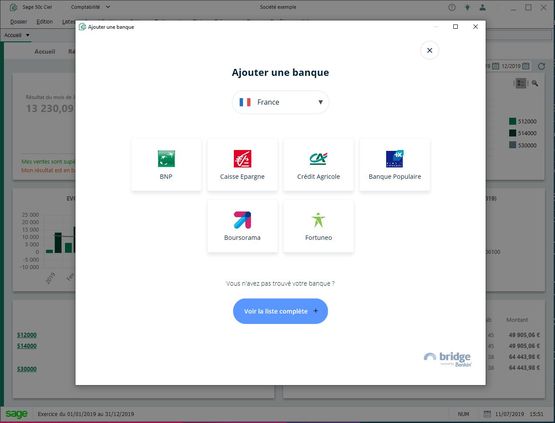This screenshot has height=423, width=555.
Task: Close dialog with the round X button
Action: [x=429, y=50]
